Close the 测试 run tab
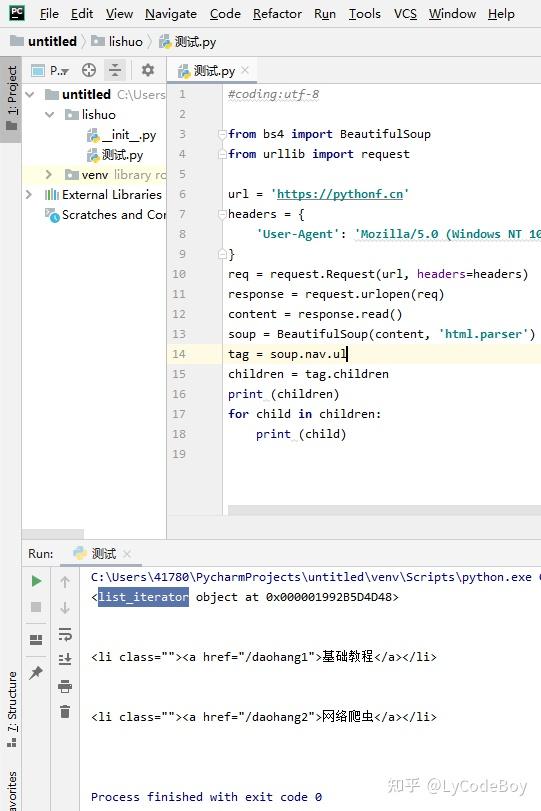The height and width of the screenshot is (811, 541). click(127, 553)
